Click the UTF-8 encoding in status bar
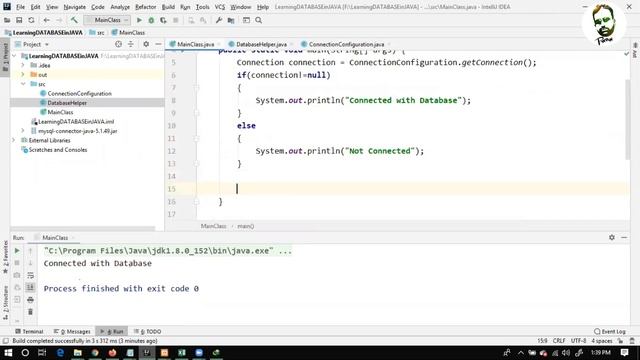Screen dimensions: 640x360 click(x=578, y=341)
